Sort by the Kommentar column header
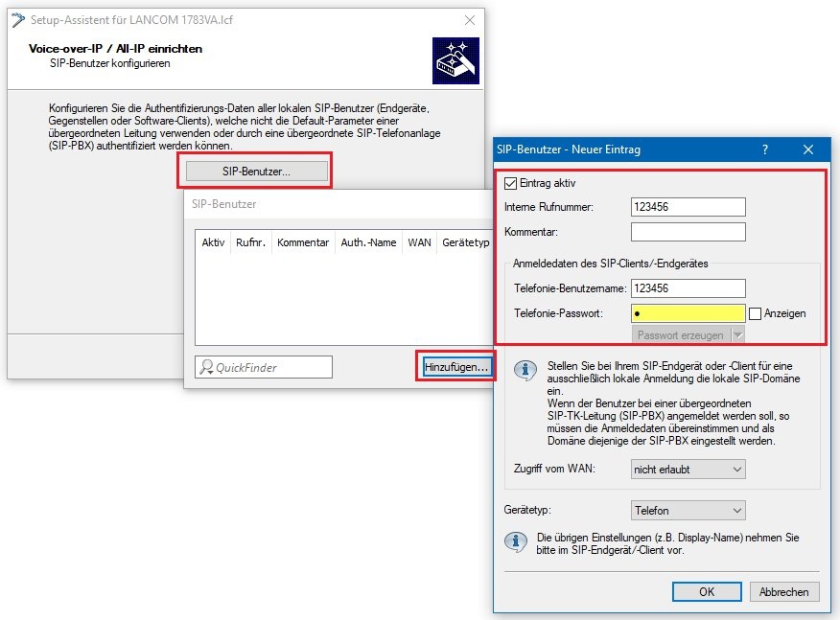This screenshot has height=620, width=840. [303, 243]
